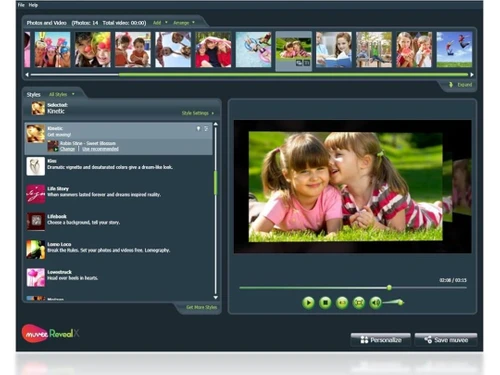Choose the Lomo Loco style icon
The width and height of the screenshot is (500, 375).
click(36, 249)
